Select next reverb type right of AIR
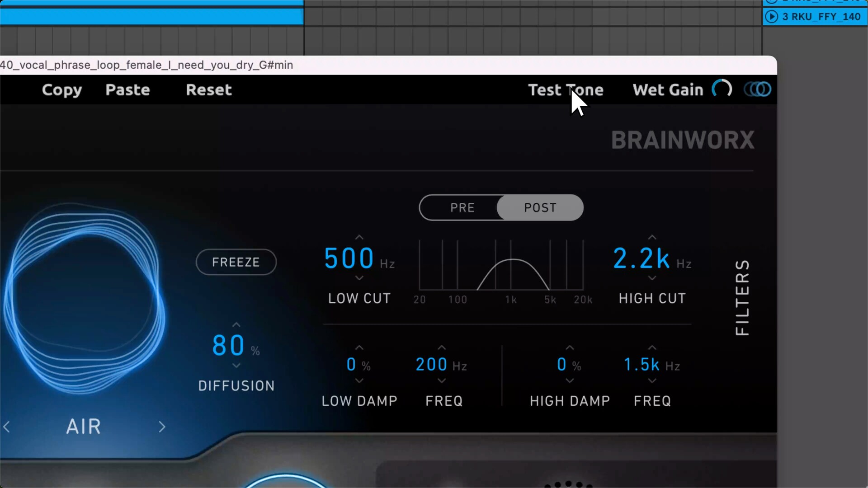 pyautogui.click(x=162, y=427)
